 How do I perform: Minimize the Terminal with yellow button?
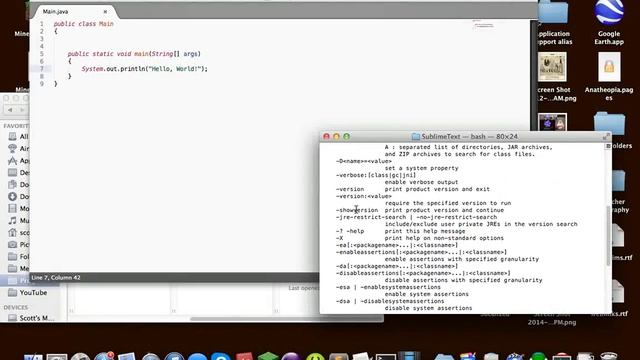(336, 137)
